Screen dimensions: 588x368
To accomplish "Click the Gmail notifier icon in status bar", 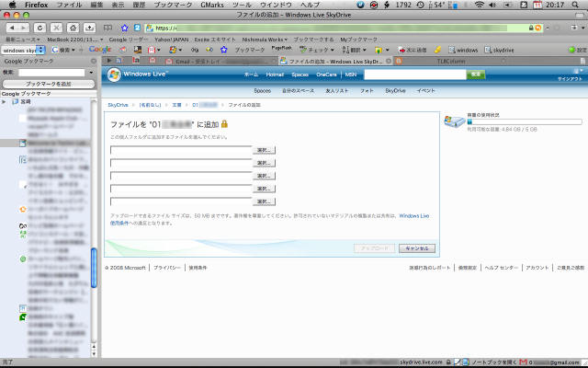I will 523,362.
